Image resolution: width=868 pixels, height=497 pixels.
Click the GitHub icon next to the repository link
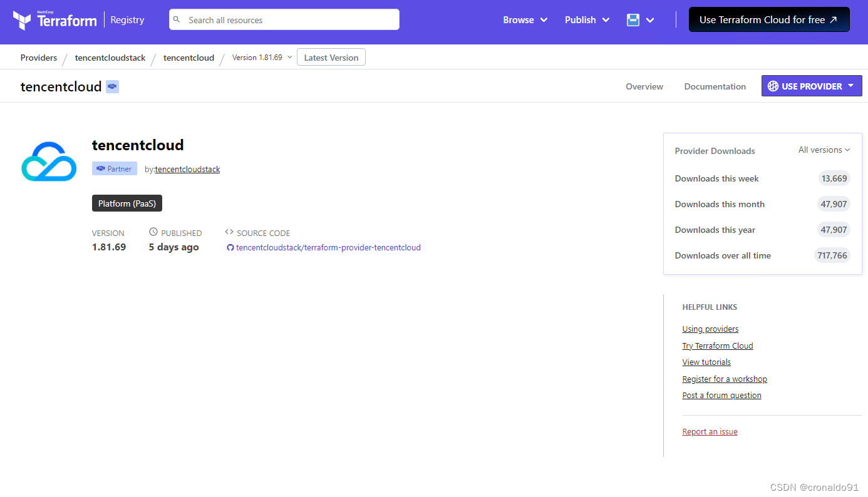click(230, 247)
